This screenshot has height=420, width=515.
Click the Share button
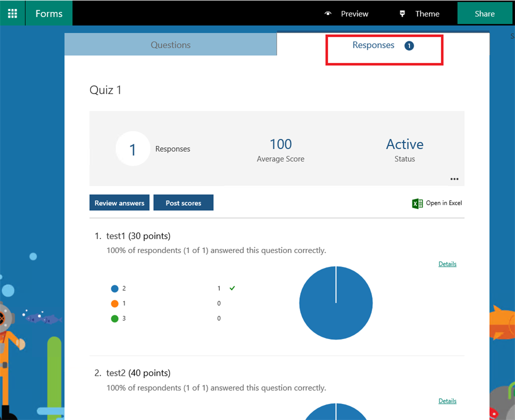tap(484, 14)
